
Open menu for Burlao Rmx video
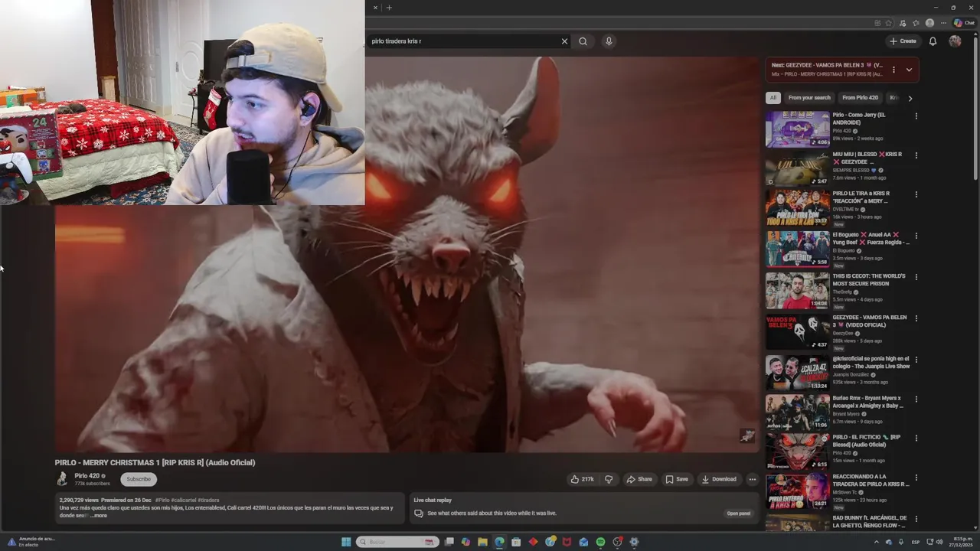click(916, 399)
